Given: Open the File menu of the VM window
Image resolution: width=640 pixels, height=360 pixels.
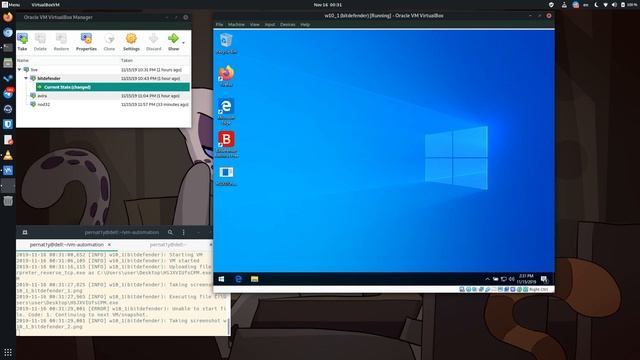Looking at the screenshot, I should pos(219,24).
